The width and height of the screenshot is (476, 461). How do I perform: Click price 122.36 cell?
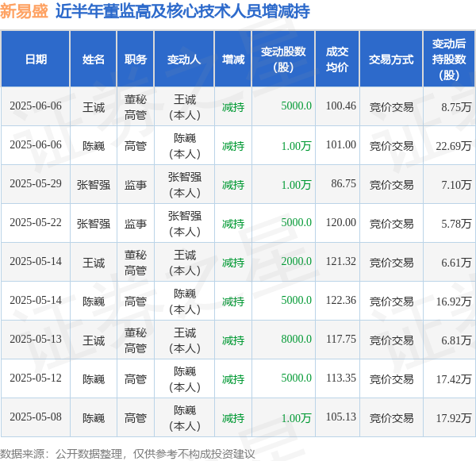tap(341, 301)
